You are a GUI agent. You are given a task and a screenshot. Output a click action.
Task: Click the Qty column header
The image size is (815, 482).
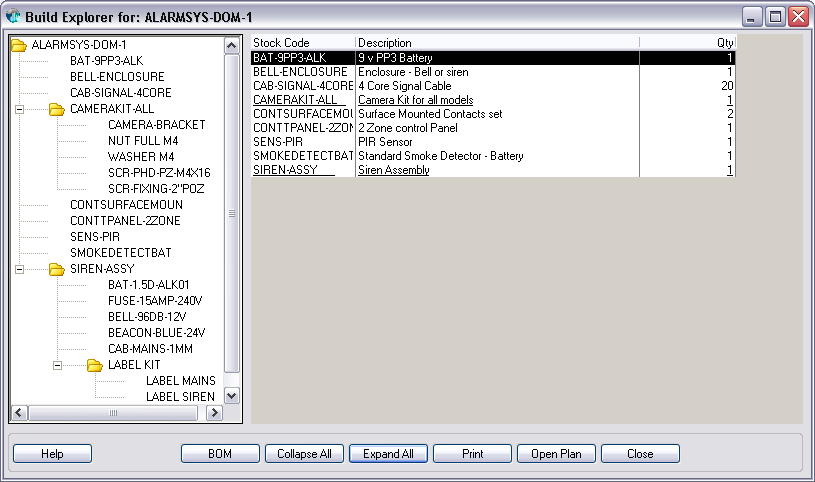coord(688,43)
